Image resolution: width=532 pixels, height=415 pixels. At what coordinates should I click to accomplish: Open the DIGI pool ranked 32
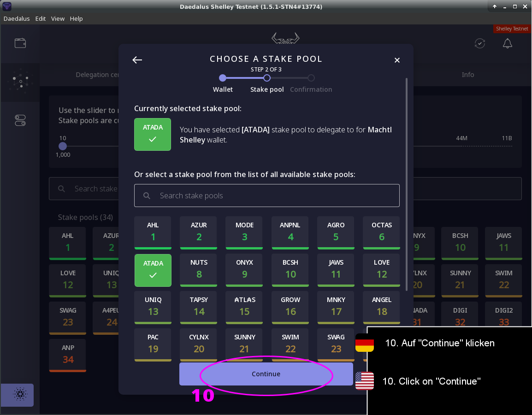coord(460,314)
